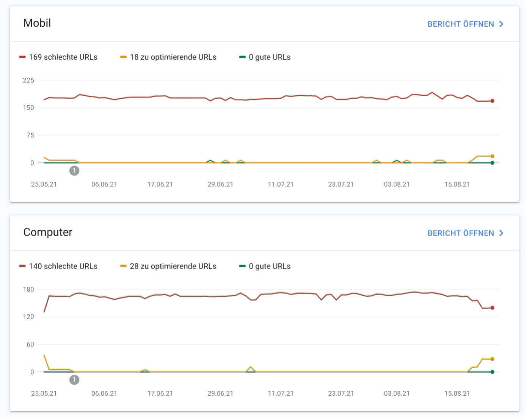
Task: Click the orange legend dash for 28 zu optimierende URLs
Action: click(x=123, y=266)
